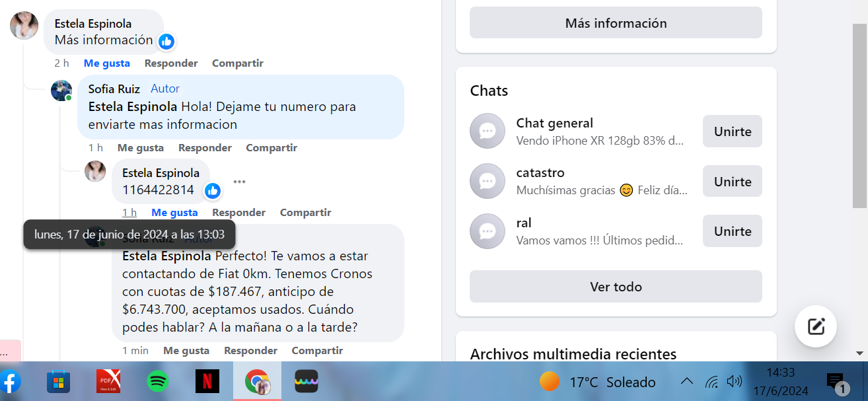Click the 1 min timestamp

point(135,351)
